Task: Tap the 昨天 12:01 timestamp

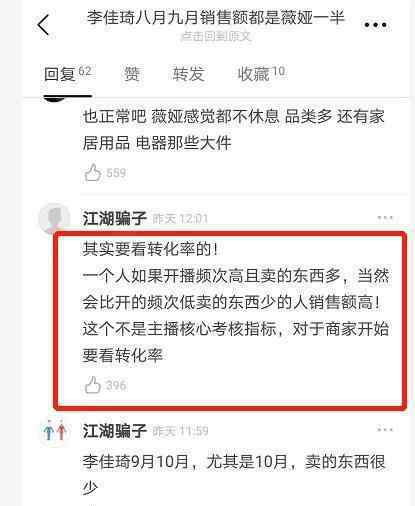Action: click(x=180, y=219)
